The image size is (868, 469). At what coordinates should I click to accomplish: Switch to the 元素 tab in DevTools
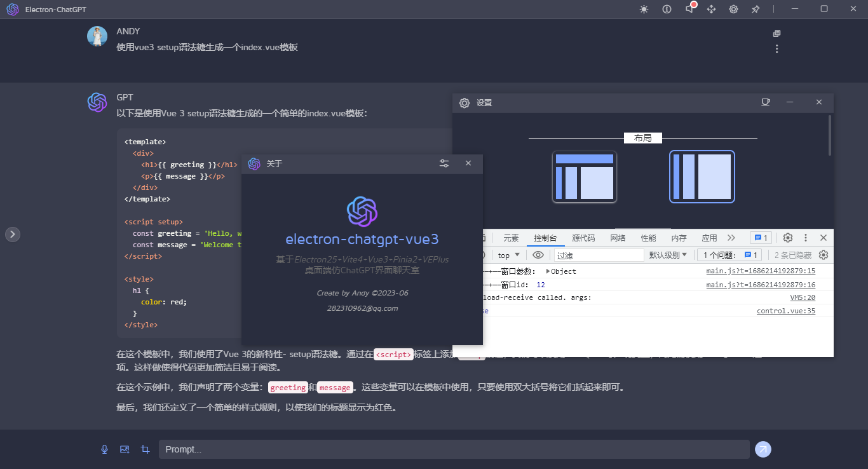point(510,237)
